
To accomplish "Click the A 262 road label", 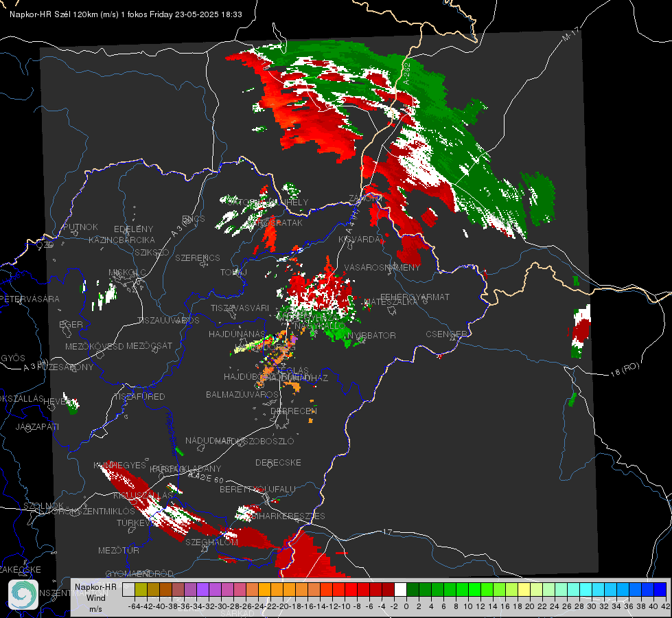I will coord(406,73).
